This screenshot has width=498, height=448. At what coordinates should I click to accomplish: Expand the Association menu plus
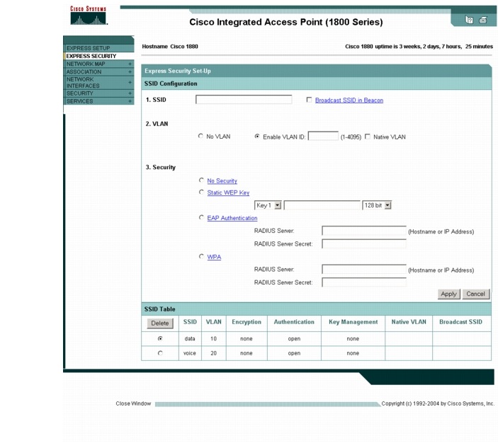pyautogui.click(x=130, y=71)
